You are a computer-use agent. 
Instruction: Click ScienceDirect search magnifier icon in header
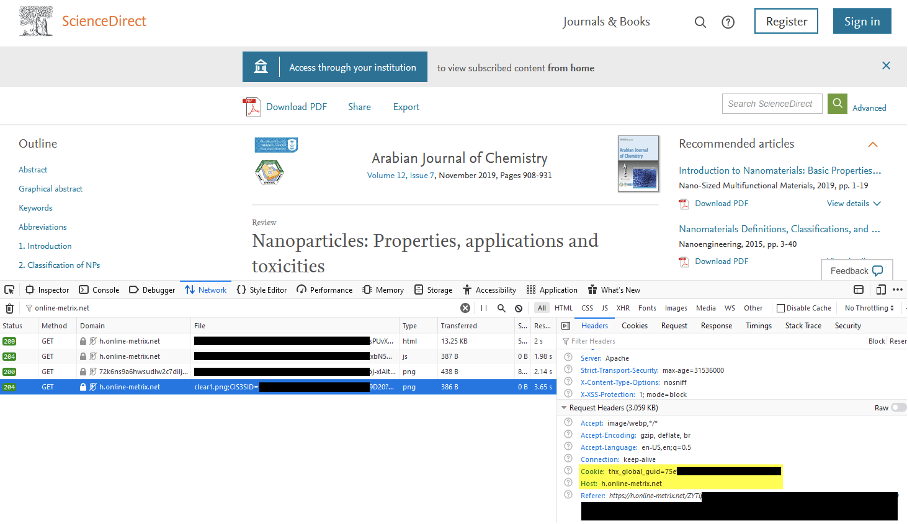[x=700, y=22]
